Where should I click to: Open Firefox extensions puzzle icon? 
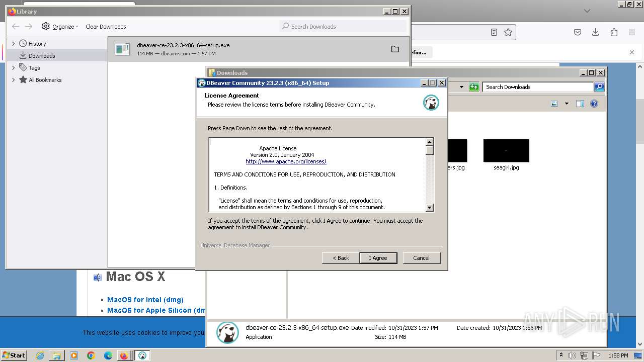614,32
